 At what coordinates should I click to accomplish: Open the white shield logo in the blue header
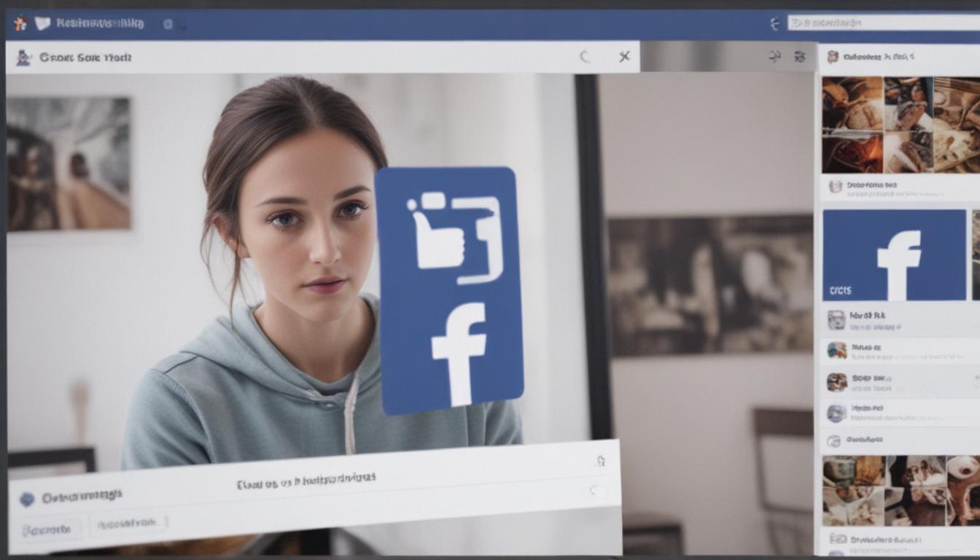click(42, 23)
